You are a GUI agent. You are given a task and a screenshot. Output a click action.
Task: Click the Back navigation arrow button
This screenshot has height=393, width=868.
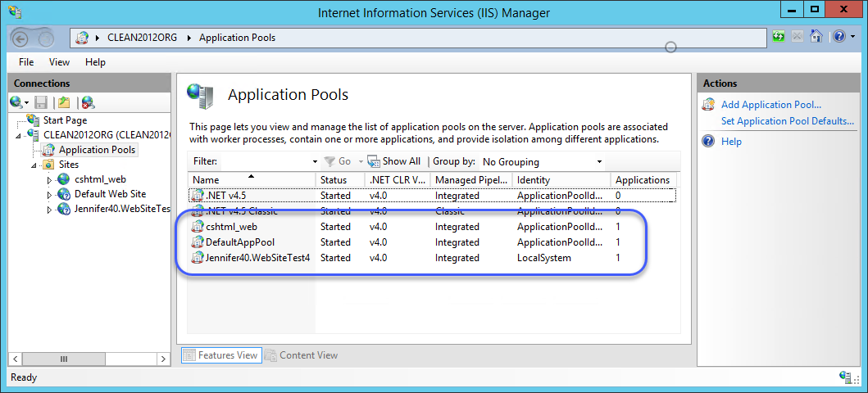click(x=21, y=38)
